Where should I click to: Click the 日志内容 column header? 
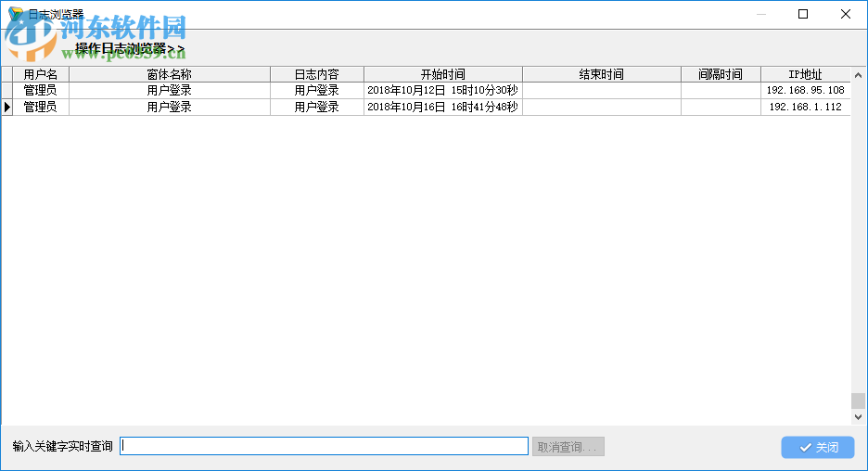point(316,74)
